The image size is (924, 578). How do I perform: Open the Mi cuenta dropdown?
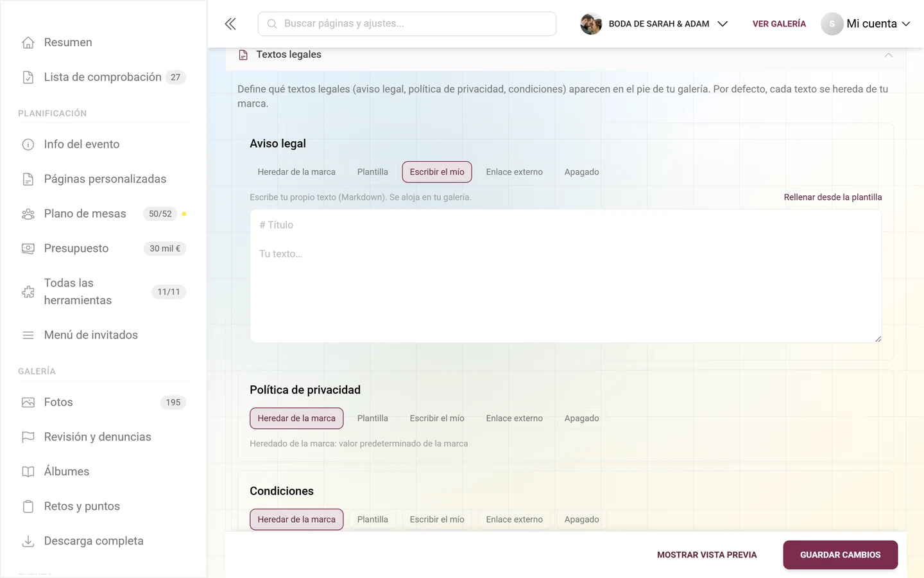[x=866, y=24]
